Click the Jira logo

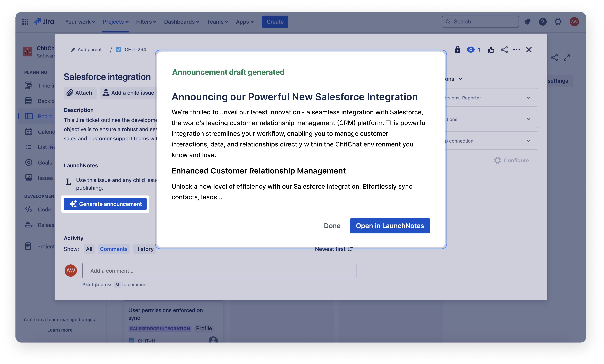[x=44, y=22]
